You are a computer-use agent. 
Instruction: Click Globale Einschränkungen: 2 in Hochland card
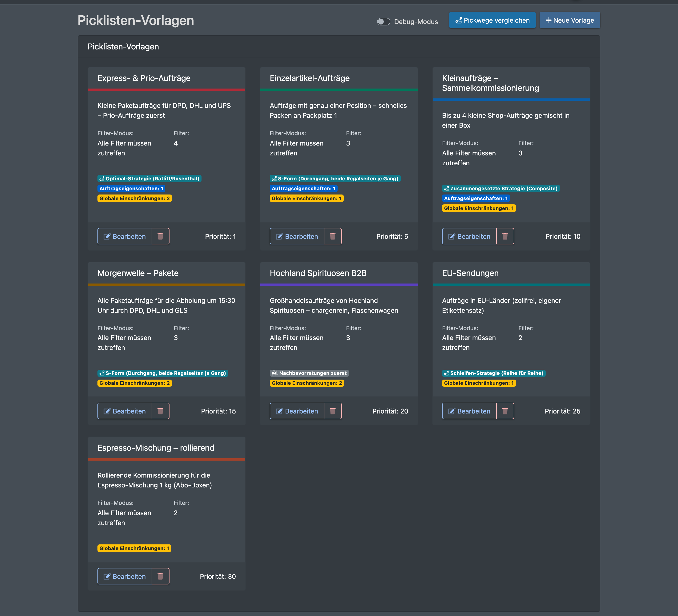coord(307,383)
